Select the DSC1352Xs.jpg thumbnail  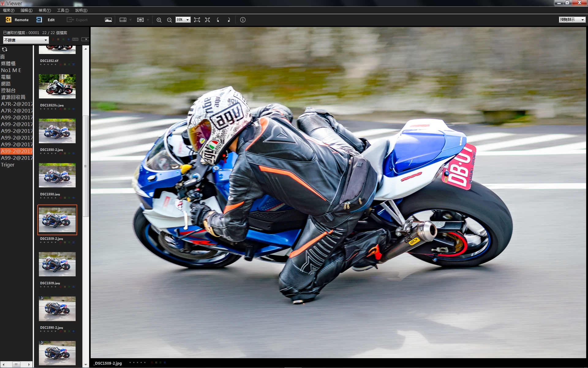click(x=57, y=86)
